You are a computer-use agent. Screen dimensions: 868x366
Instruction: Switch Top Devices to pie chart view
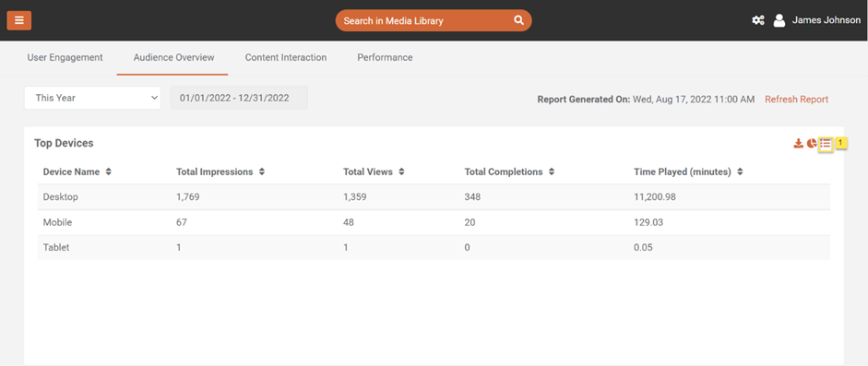pyautogui.click(x=812, y=144)
